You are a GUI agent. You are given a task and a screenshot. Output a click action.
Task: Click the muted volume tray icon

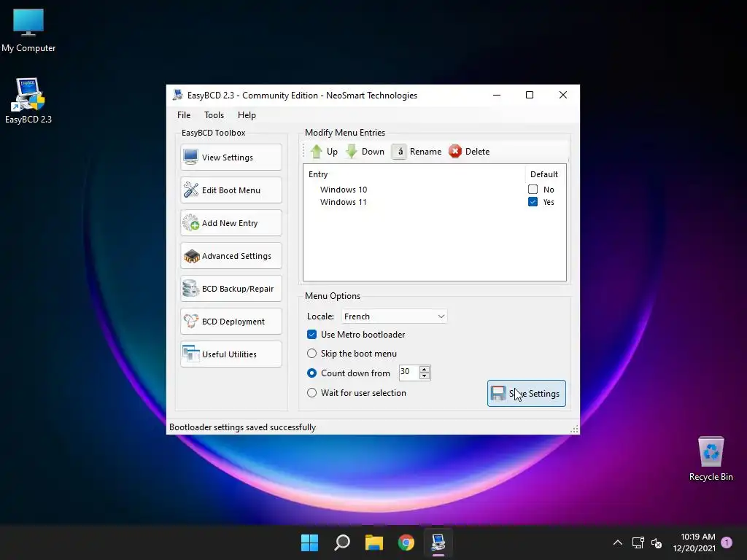coord(657,542)
